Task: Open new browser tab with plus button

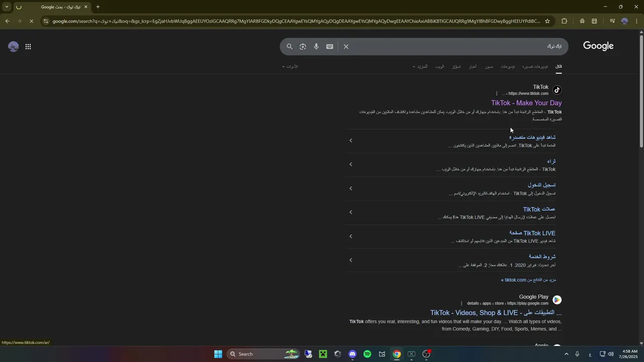Action: click(98, 7)
